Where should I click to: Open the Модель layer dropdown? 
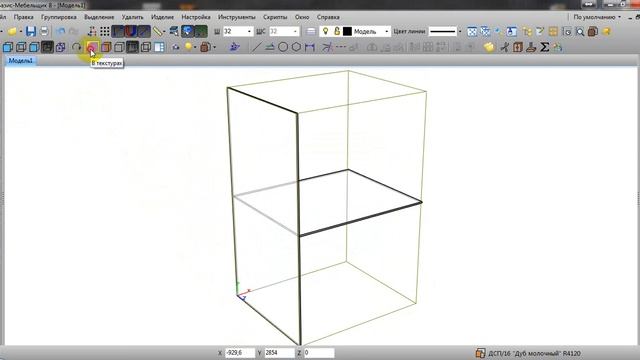click(387, 31)
